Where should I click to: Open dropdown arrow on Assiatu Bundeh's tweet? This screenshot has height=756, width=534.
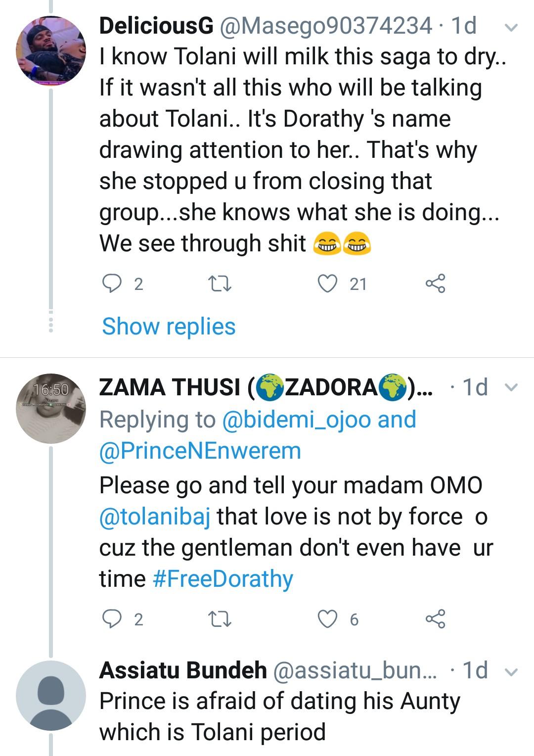pyautogui.click(x=513, y=671)
